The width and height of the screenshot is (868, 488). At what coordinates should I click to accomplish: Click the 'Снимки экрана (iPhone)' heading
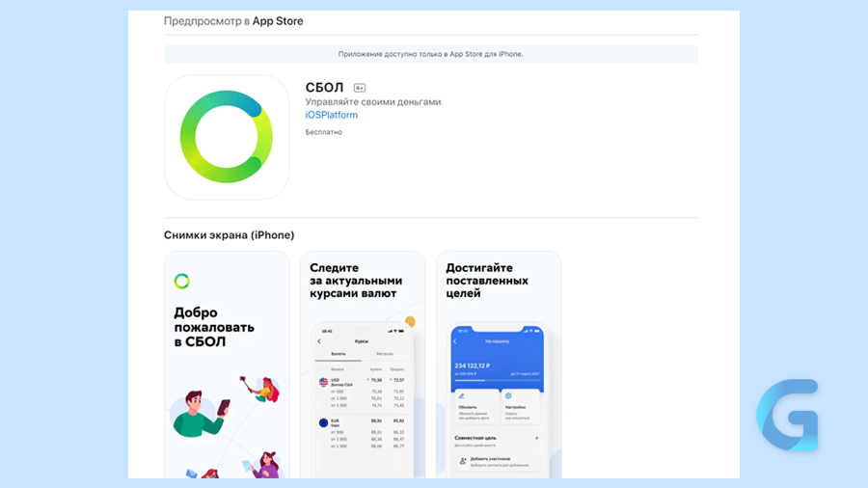click(230, 235)
